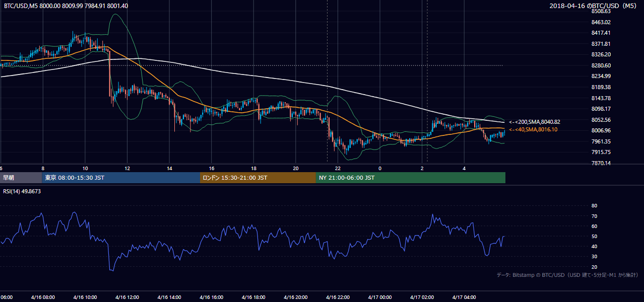
Task: Click price axis label 8098.17
Action: click(601, 109)
